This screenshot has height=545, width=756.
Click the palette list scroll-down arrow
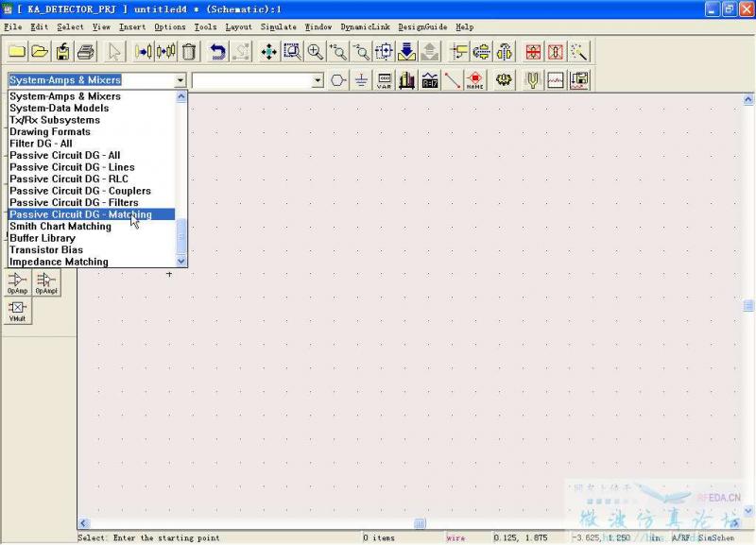[181, 262]
